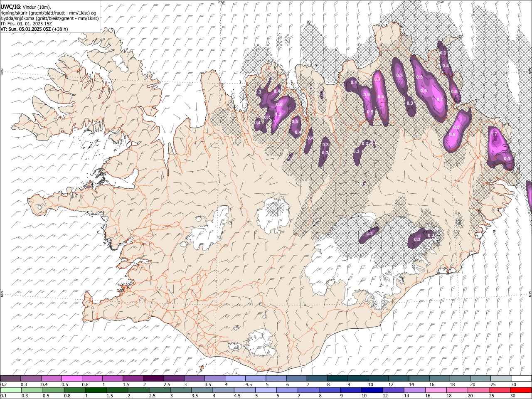Click the 'slydda/snjókoma' legend description line
This screenshot has height=399, width=532.
[x=49, y=18]
